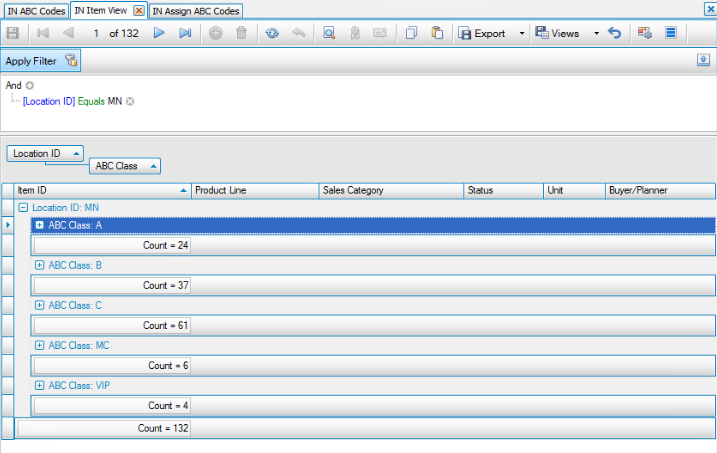Remove the Location ID filter condition

pyautogui.click(x=130, y=101)
